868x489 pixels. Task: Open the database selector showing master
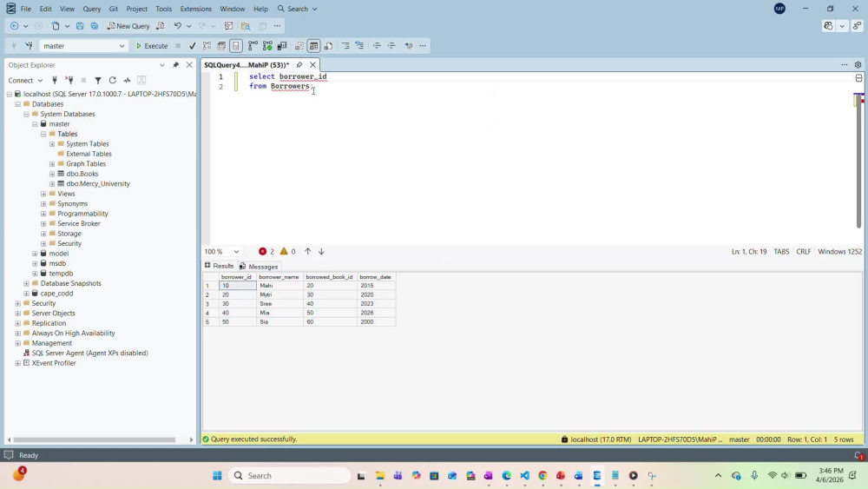pyautogui.click(x=83, y=46)
